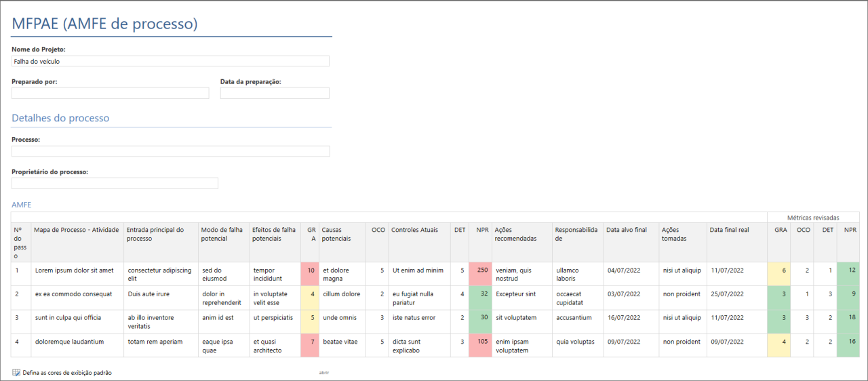Focus the 'Preparado por' input field
The height and width of the screenshot is (381, 868).
(x=110, y=93)
